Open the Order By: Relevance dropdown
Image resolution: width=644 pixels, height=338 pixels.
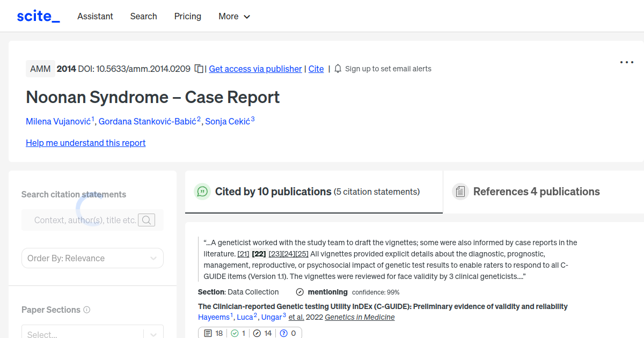click(x=92, y=258)
